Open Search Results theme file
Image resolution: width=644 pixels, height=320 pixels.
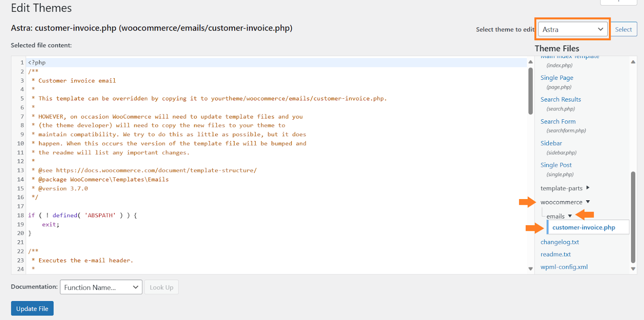pos(561,100)
